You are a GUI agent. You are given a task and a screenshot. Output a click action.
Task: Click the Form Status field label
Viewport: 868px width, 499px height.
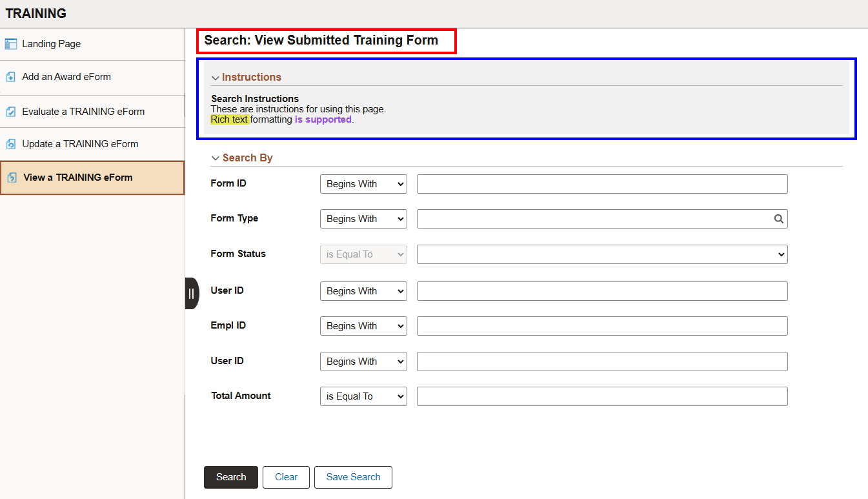(238, 254)
